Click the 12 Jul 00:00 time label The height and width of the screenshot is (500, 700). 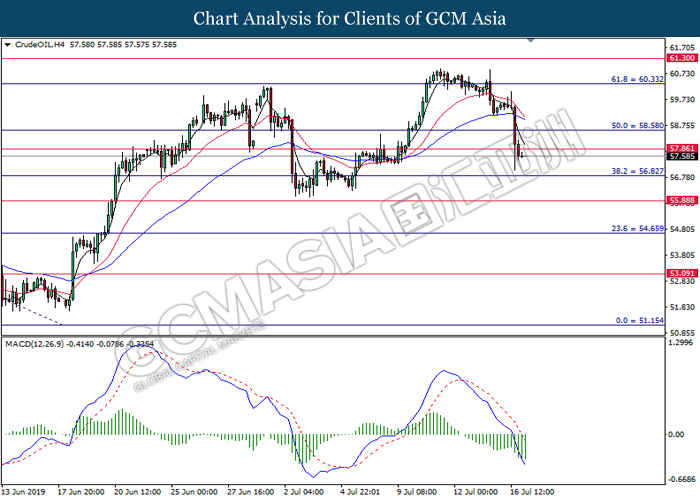coord(475,492)
